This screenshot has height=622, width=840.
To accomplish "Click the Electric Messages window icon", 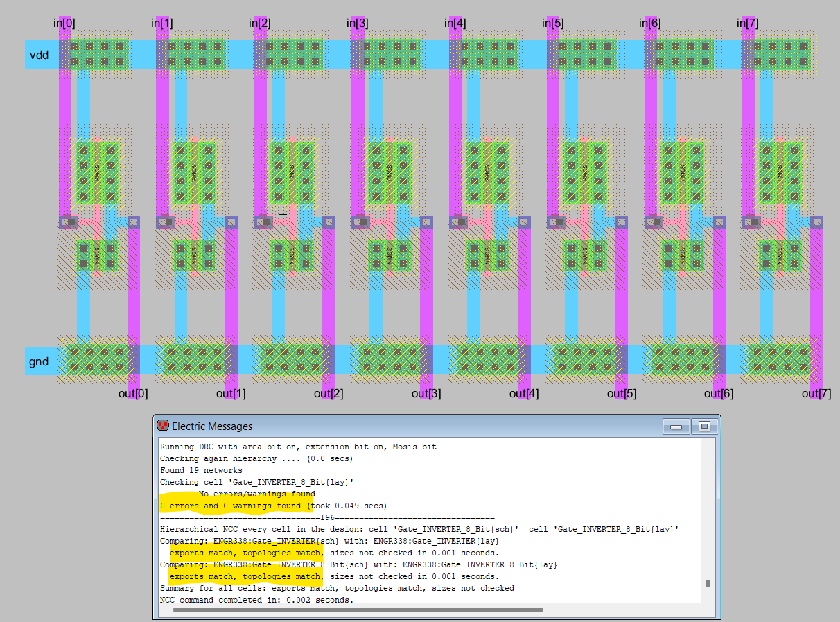I will coord(163,426).
